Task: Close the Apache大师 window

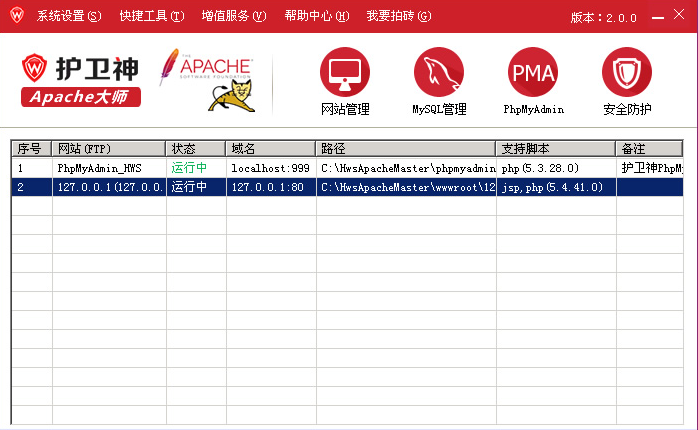Action: tap(679, 14)
